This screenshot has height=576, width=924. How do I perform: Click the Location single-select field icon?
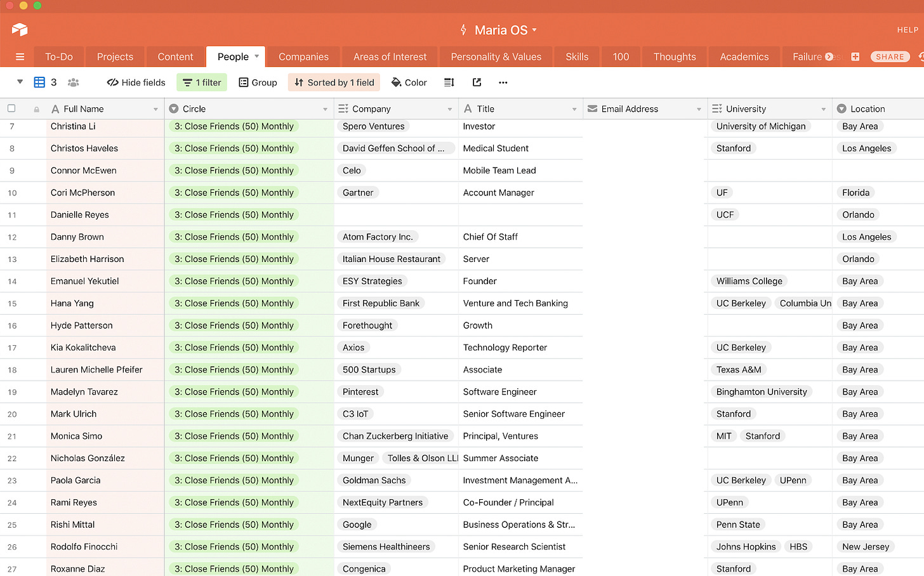(x=841, y=109)
